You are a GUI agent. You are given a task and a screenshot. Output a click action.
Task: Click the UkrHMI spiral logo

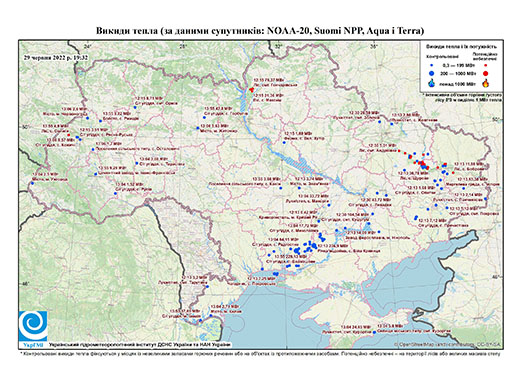pyautogui.click(x=33, y=326)
